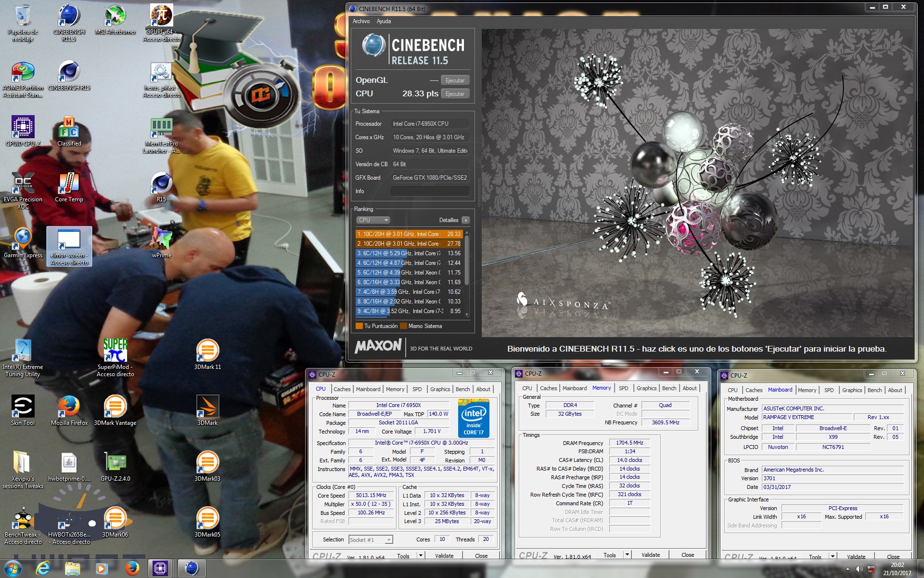Open the Papelera de reciclaje desktop icon
The height and width of the screenshot is (578, 924).
[x=23, y=22]
